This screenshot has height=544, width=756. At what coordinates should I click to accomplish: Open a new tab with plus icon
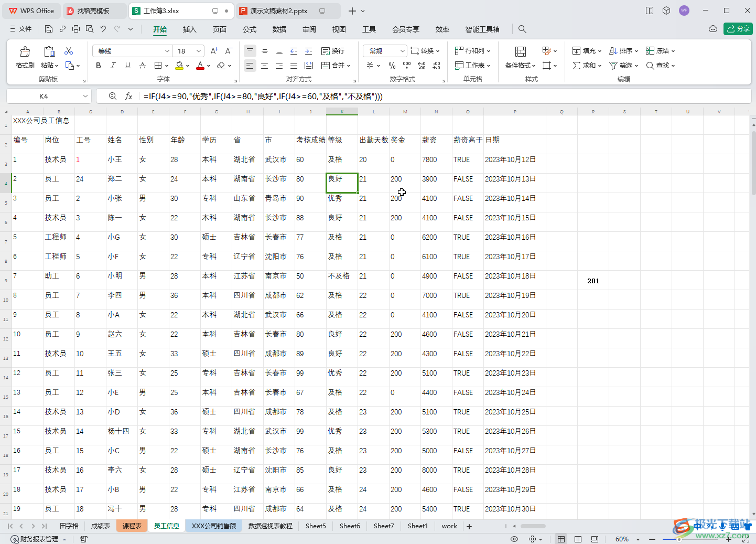pyautogui.click(x=352, y=10)
